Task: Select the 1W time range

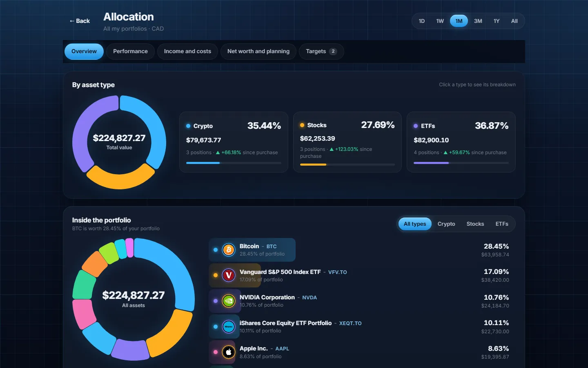Action: point(440,21)
